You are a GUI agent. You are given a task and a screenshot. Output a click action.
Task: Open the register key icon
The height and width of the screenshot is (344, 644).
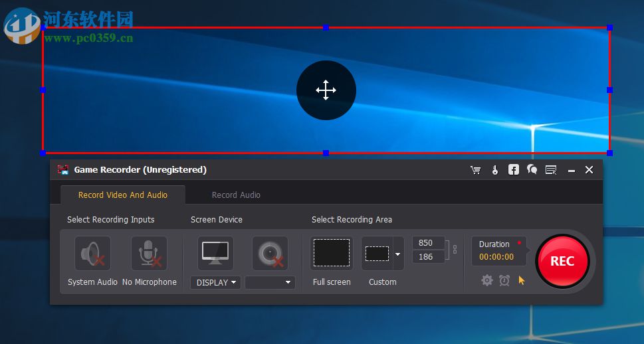point(495,170)
